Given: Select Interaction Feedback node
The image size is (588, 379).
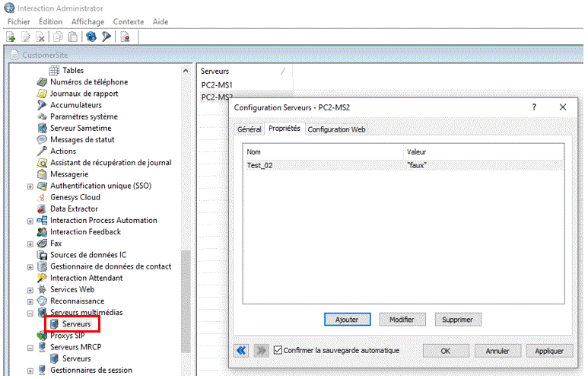Looking at the screenshot, I should [x=85, y=232].
